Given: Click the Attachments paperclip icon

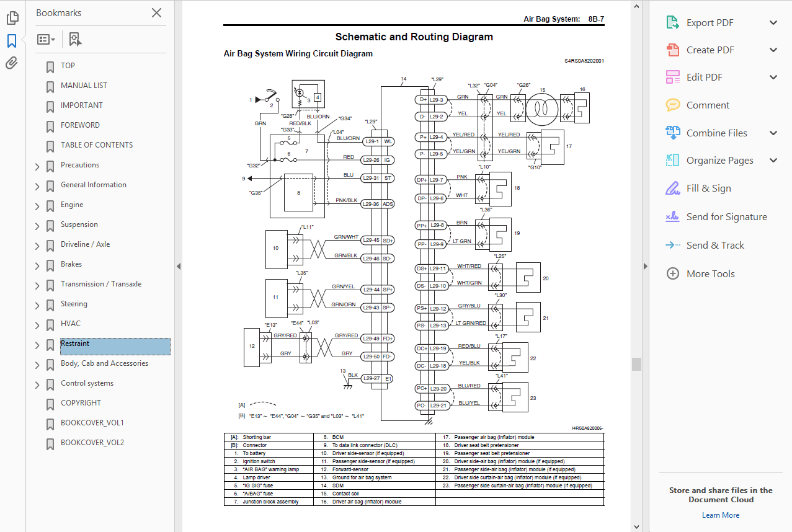Looking at the screenshot, I should pos(12,63).
